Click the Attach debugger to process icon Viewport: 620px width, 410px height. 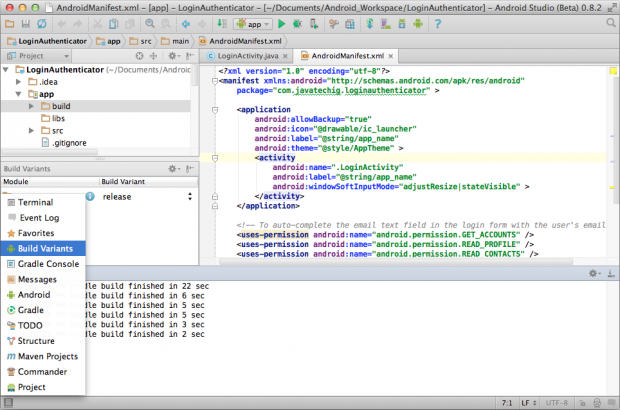[x=314, y=24]
